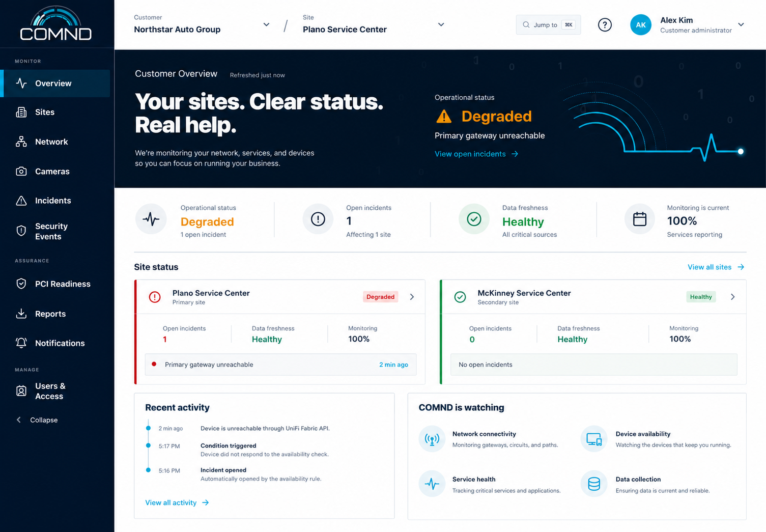The height and width of the screenshot is (532, 766).
Task: Click 'Refreshed just now' text
Action: (257, 75)
